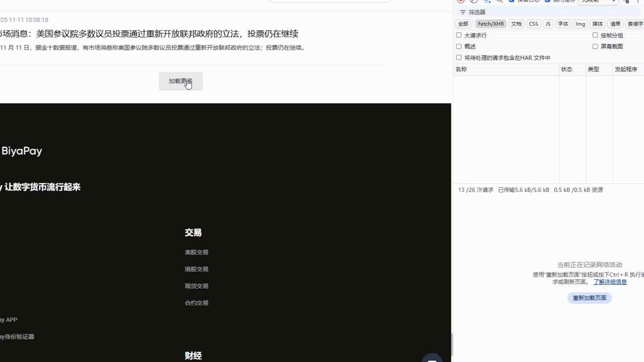Open the 合约交易 footer link
Image resolution: width=644 pixels, height=362 pixels.
pyautogui.click(x=196, y=303)
